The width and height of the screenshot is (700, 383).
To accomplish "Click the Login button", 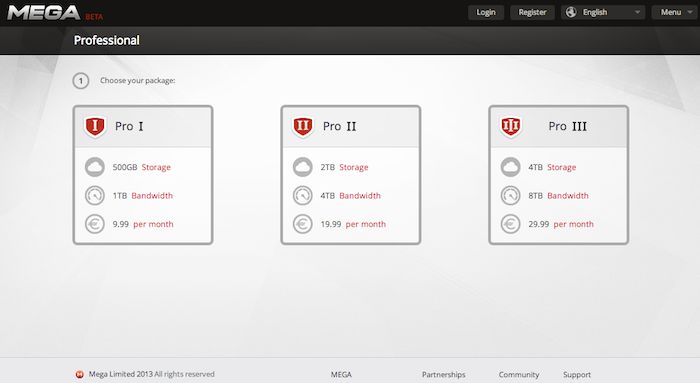I will pos(486,12).
